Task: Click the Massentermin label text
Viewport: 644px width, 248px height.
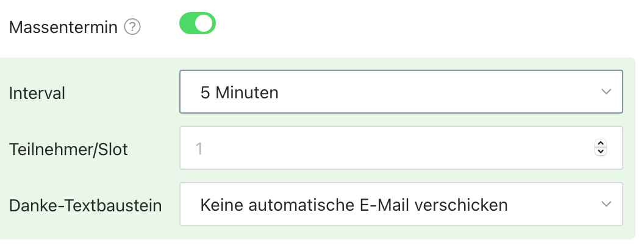Action: click(63, 27)
